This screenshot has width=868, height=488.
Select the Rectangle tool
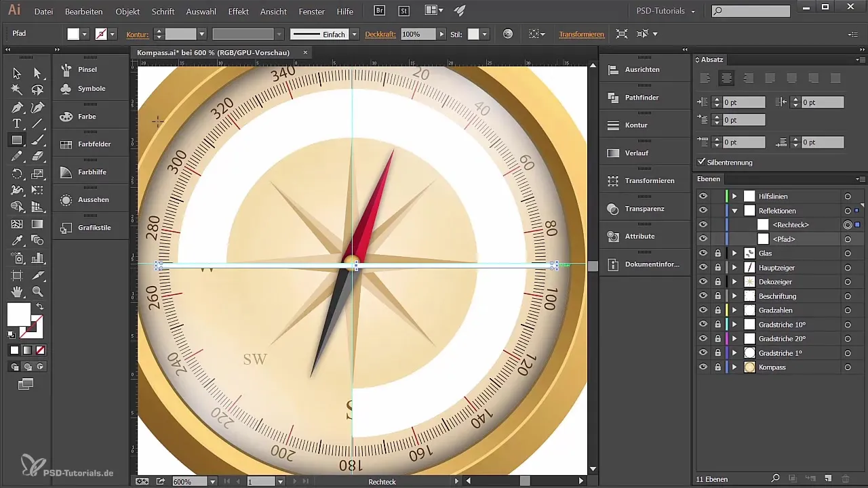(x=17, y=140)
